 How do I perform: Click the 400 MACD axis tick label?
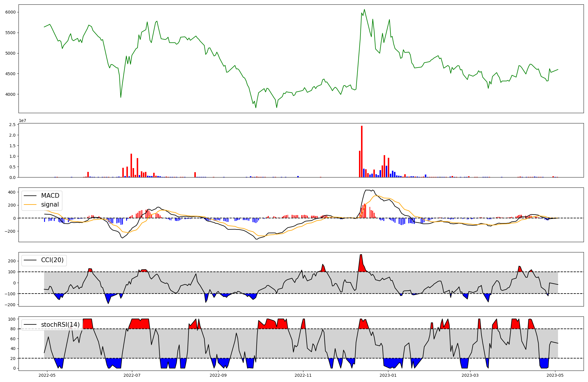coord(12,192)
